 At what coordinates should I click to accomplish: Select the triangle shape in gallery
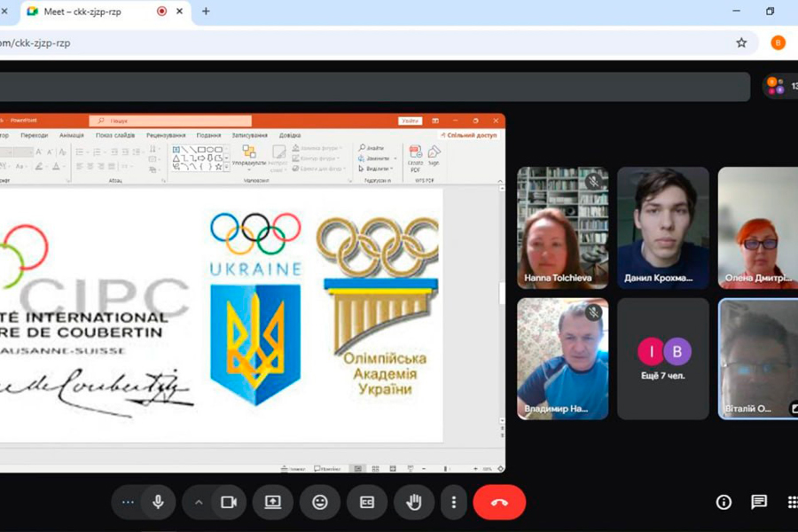pyautogui.click(x=176, y=159)
